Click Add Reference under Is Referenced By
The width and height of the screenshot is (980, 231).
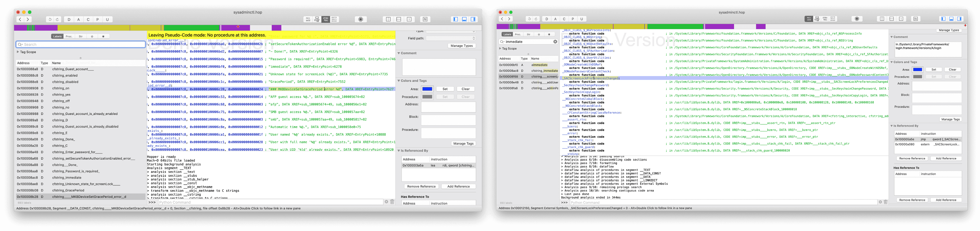[x=459, y=186]
